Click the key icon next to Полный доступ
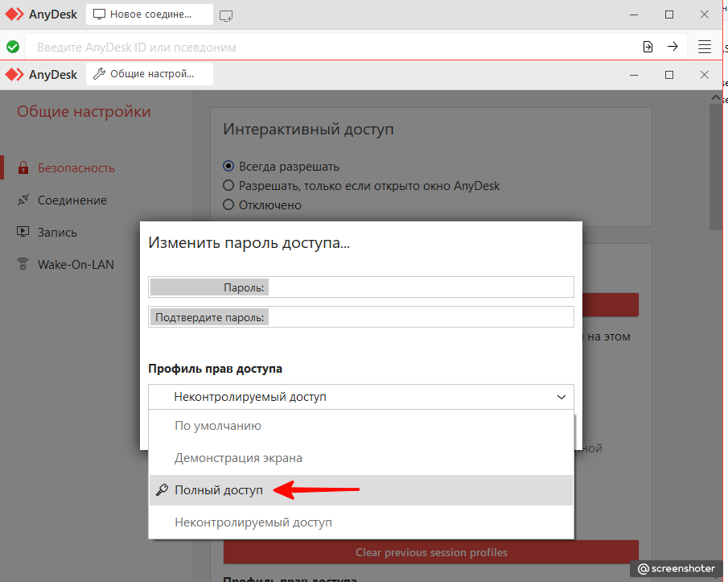The height and width of the screenshot is (582, 728). click(x=162, y=490)
